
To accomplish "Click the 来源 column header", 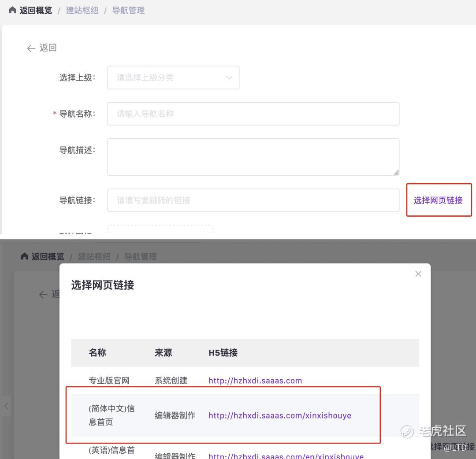I will tap(164, 352).
